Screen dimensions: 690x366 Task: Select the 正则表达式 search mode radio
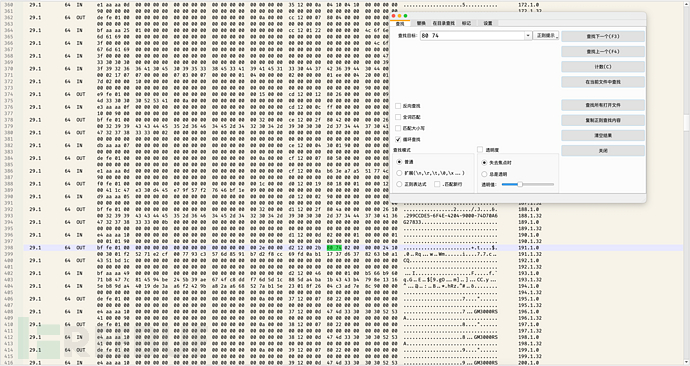point(399,184)
